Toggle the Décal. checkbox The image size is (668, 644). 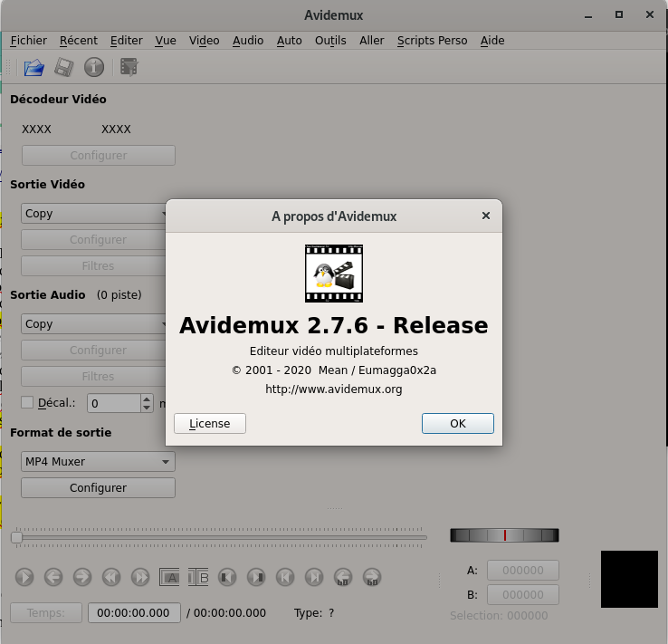pyautogui.click(x=27, y=402)
